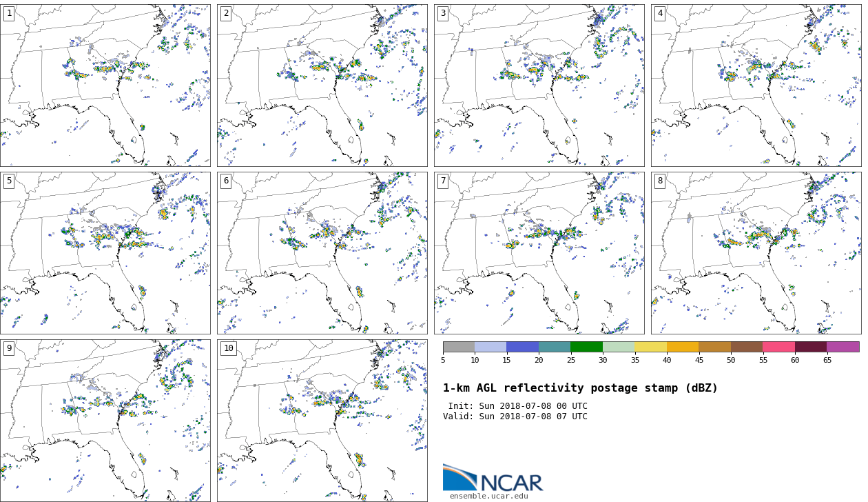
Task: Click the gray 5-10 dBZ color swatch
Action: pos(459,347)
